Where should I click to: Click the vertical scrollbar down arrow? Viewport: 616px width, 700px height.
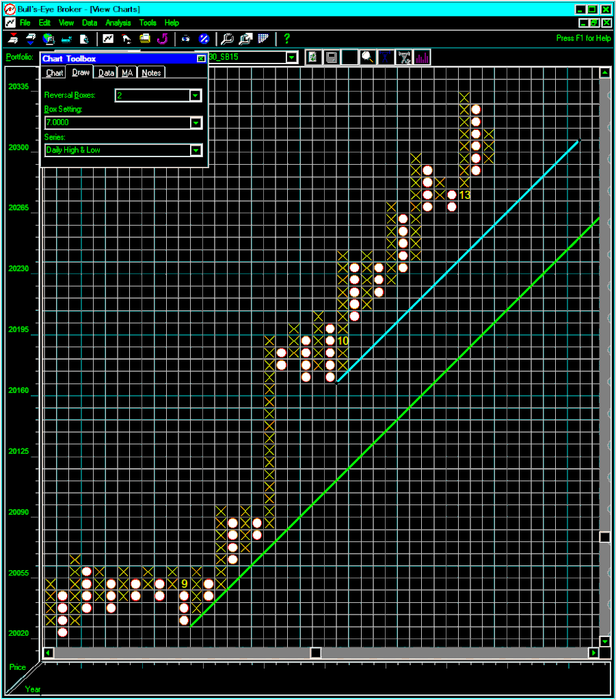click(x=605, y=641)
